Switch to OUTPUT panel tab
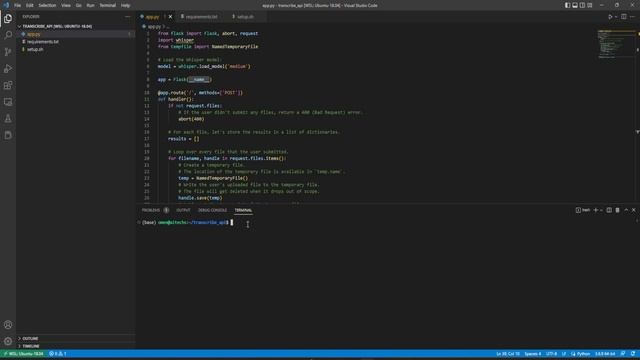The width and height of the screenshot is (640, 360). click(x=183, y=210)
